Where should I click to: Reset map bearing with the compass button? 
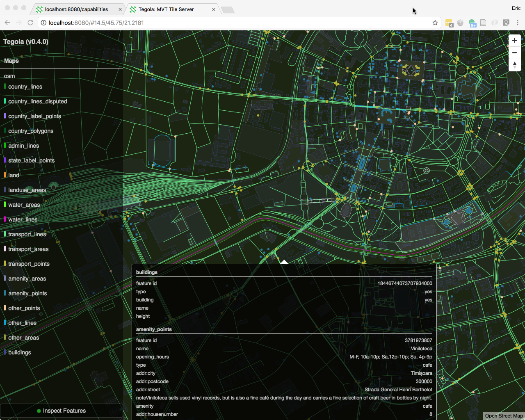pos(514,65)
